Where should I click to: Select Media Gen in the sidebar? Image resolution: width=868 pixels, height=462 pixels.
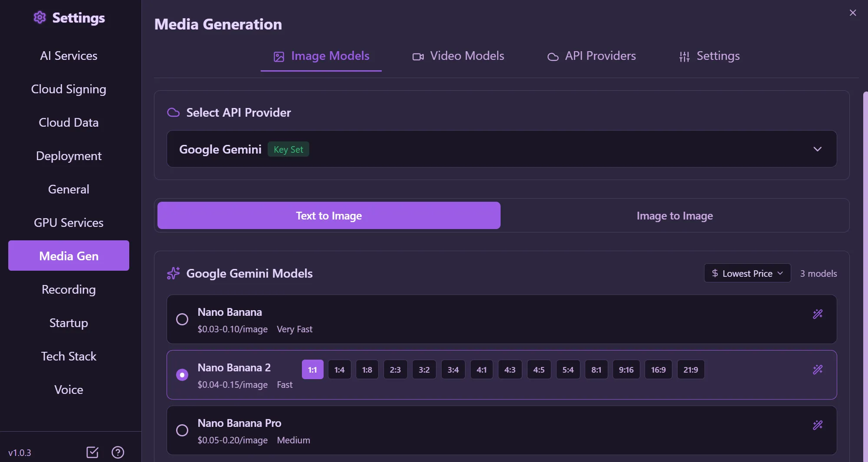point(69,256)
